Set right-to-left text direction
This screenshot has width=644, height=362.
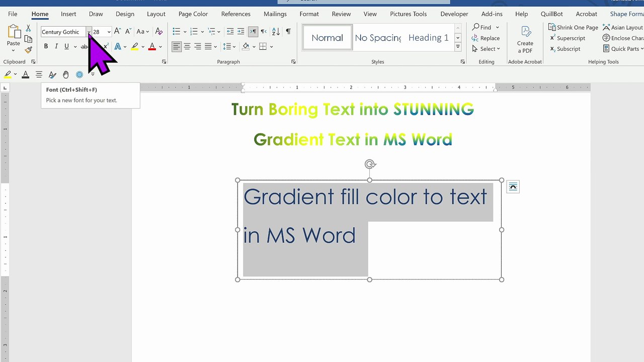click(264, 32)
